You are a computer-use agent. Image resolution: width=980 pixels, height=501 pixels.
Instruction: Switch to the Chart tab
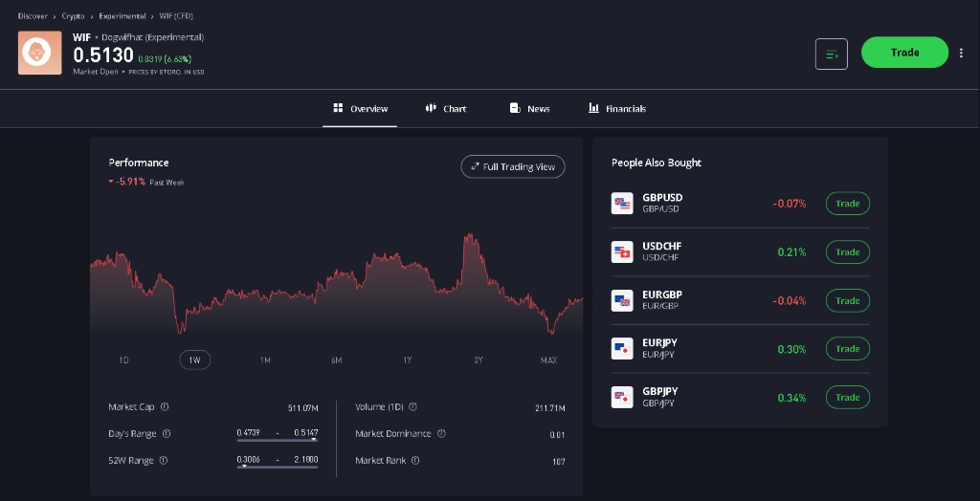pyautogui.click(x=446, y=109)
